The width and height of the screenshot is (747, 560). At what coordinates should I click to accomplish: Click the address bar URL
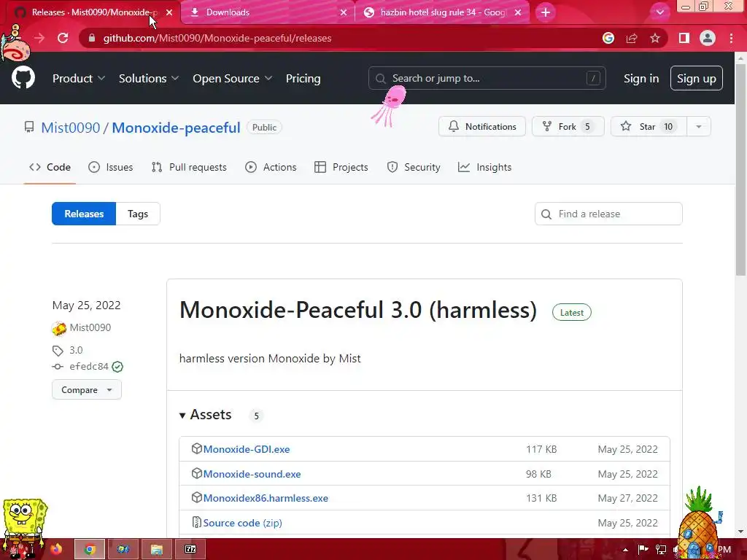[x=217, y=38]
